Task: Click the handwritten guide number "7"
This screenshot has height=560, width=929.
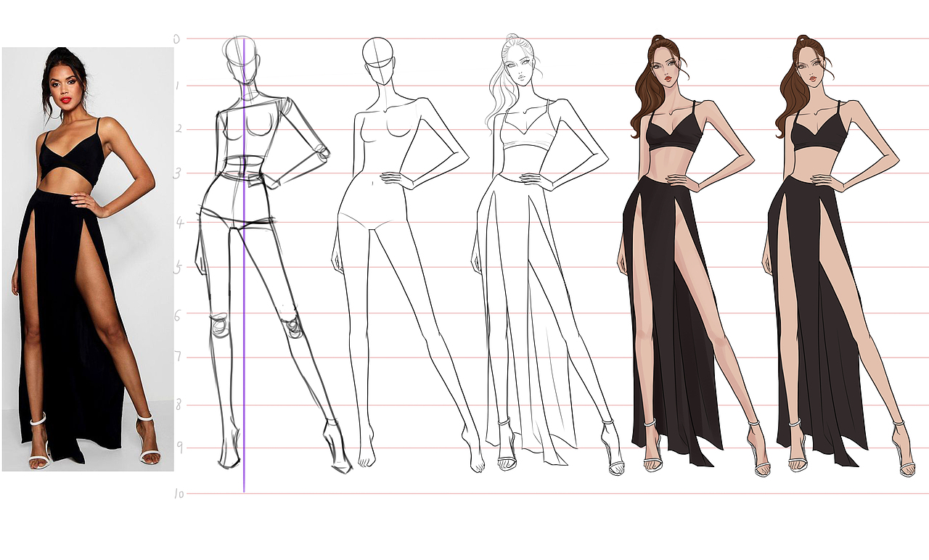Action: click(179, 356)
